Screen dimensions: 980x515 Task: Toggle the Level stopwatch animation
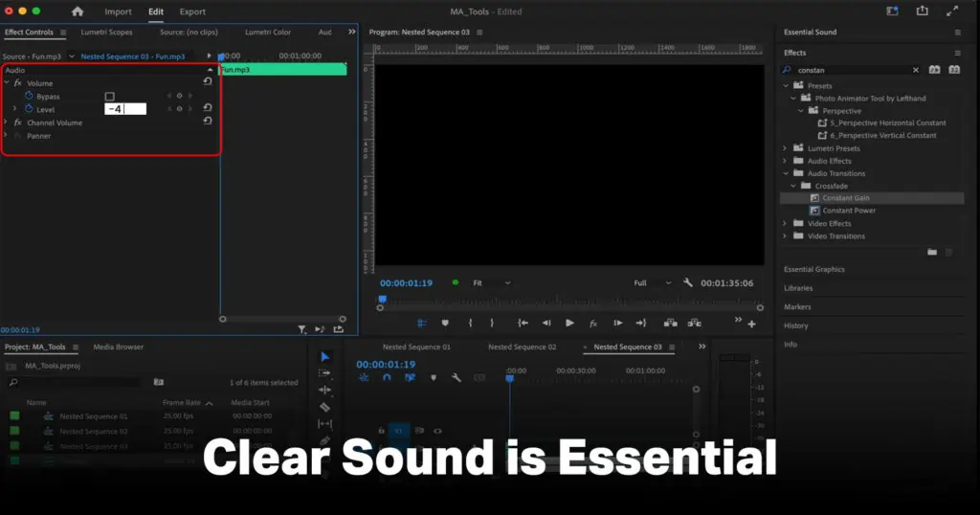click(29, 109)
